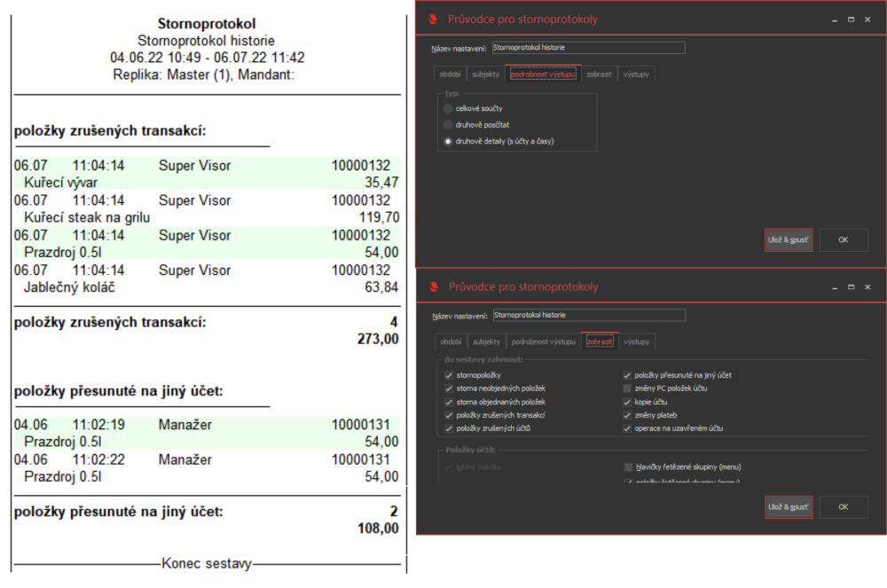Uncheck 'položky zrušených účtů' checkbox
Viewport: 887px width, 588px height.
pos(449,428)
